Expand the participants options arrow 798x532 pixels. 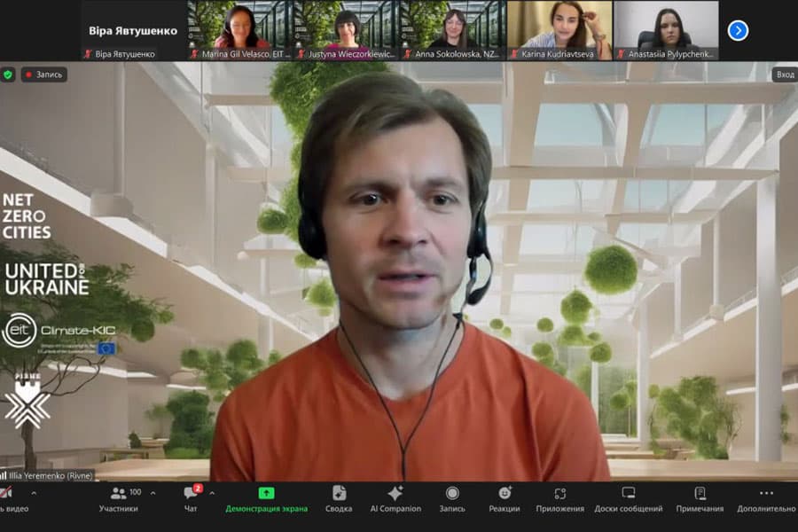(153, 493)
